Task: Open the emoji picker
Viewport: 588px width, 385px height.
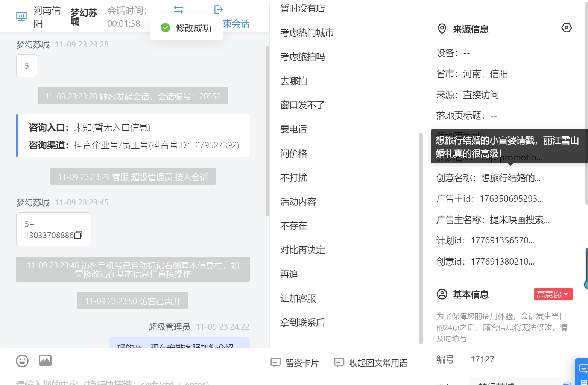Action: 22,361
